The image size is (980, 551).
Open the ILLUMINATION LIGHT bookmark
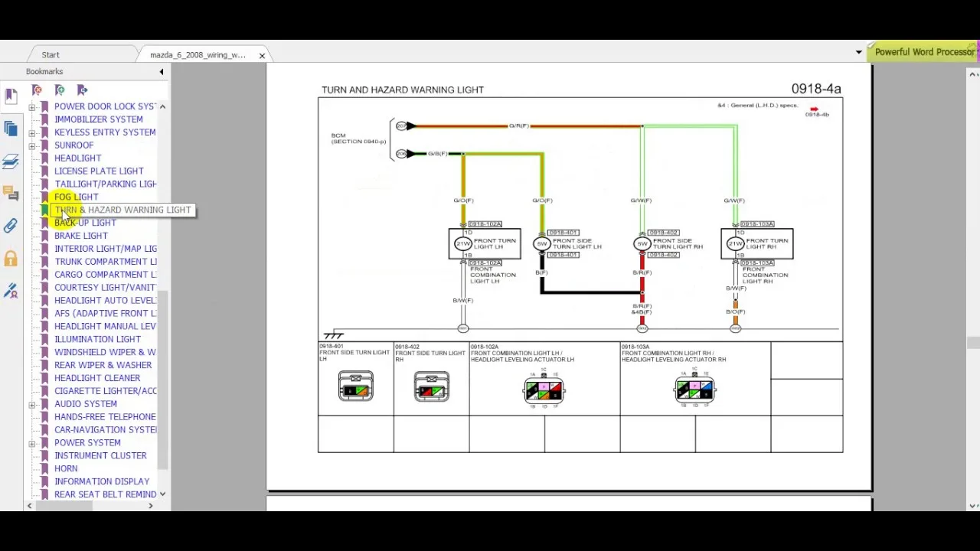coord(97,339)
